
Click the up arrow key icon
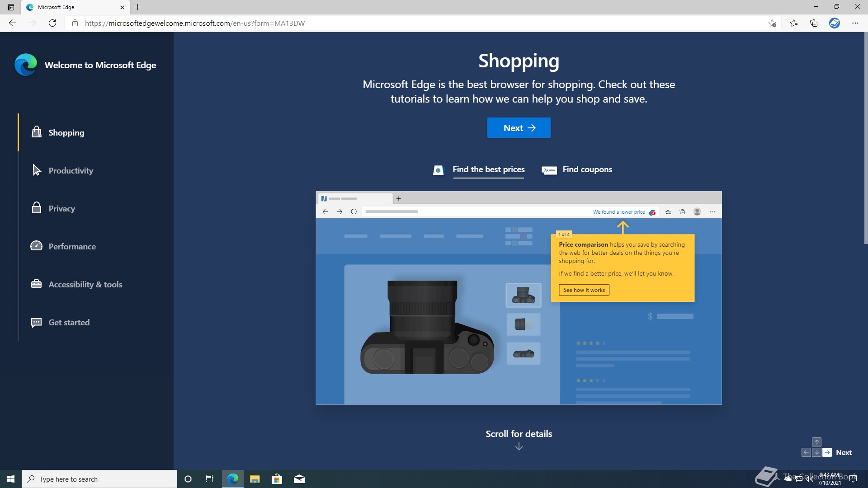pyautogui.click(x=817, y=442)
